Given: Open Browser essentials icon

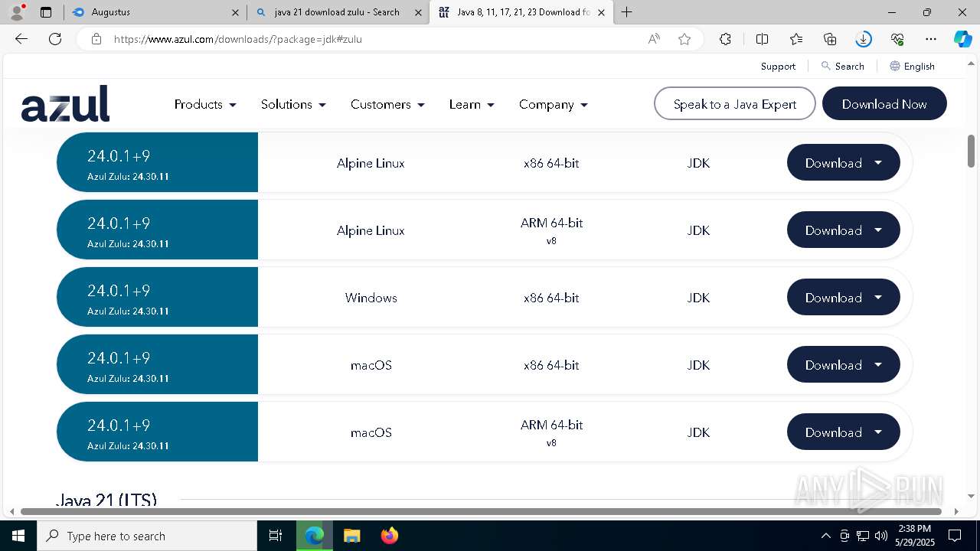Looking at the screenshot, I should [897, 39].
